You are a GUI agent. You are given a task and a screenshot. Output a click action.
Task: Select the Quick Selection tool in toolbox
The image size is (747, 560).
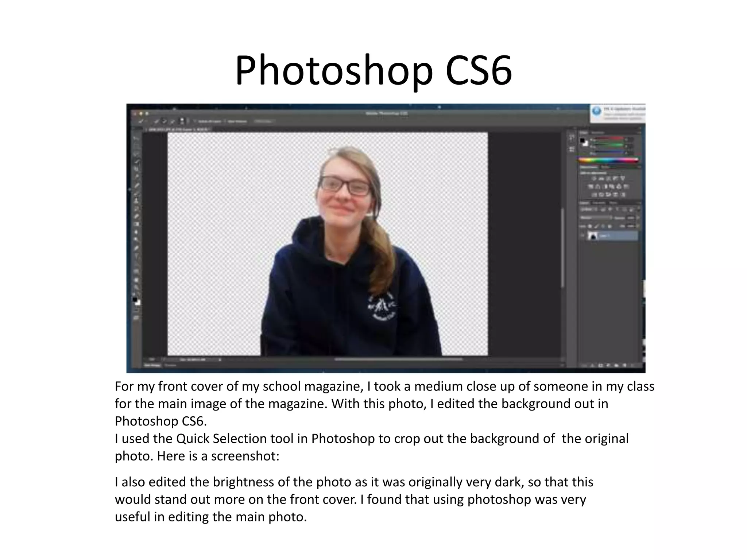(137, 161)
